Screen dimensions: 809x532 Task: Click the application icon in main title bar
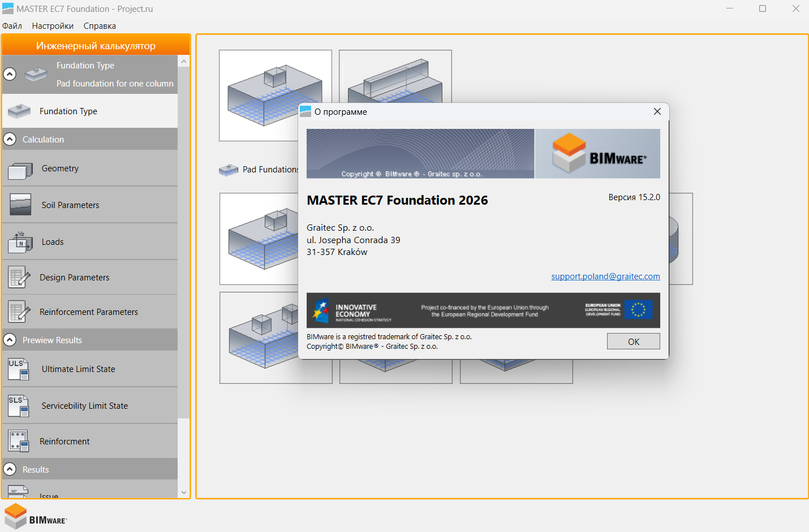click(x=8, y=8)
